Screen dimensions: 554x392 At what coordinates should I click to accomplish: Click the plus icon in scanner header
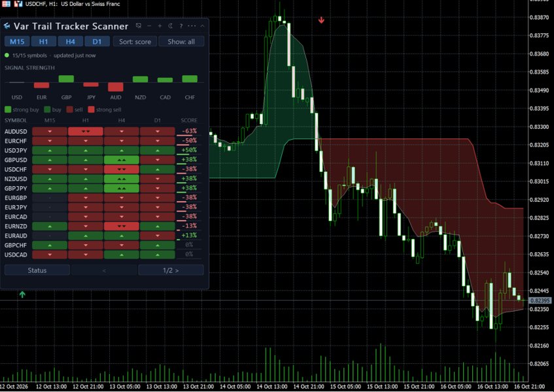click(160, 25)
